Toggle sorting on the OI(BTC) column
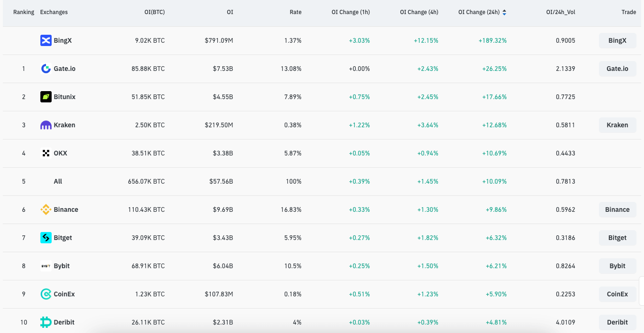 [155, 12]
